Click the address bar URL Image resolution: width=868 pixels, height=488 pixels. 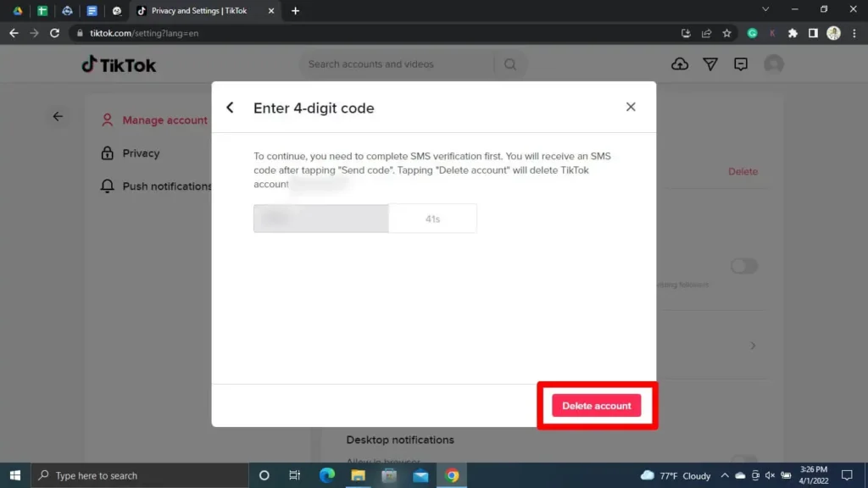coord(144,33)
